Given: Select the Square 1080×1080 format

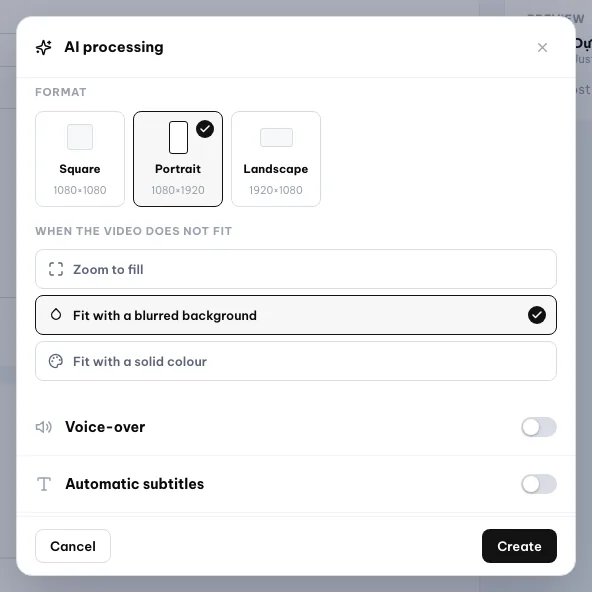Looking at the screenshot, I should (x=80, y=159).
